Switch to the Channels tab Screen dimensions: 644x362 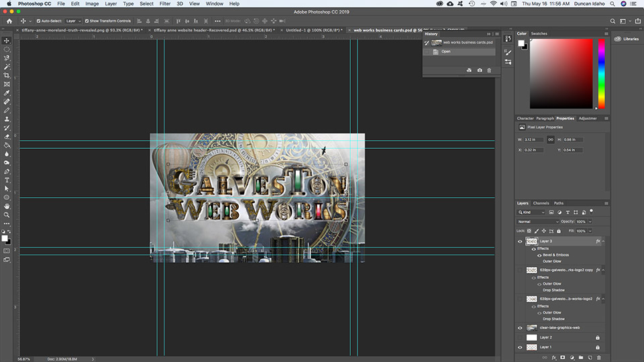[541, 203]
